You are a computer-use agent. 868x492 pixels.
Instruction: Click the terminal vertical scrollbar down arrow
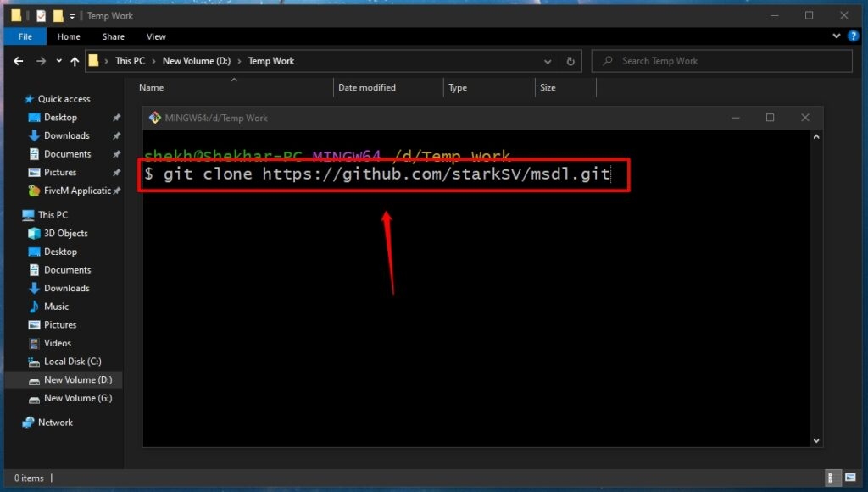(x=816, y=440)
